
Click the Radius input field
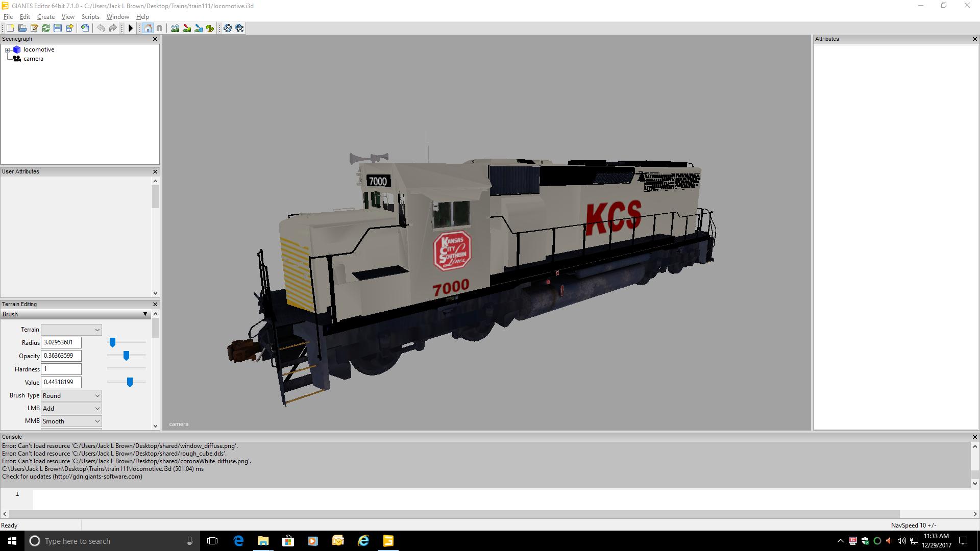click(61, 342)
